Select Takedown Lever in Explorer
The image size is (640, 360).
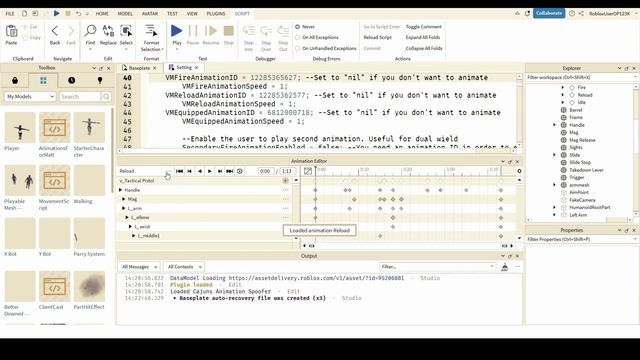586,170
